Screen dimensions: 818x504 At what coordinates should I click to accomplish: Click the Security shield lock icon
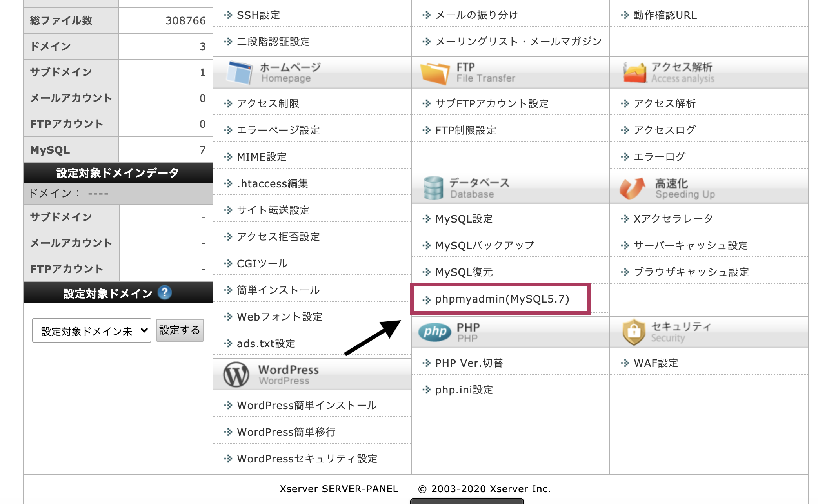coord(634,332)
